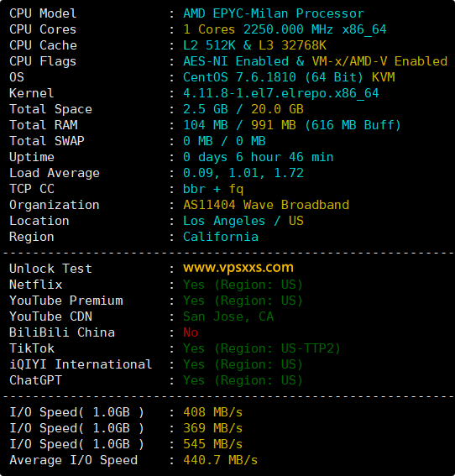455x476 pixels.
Task: Click the 'Region' label
Action: [x=32, y=238]
